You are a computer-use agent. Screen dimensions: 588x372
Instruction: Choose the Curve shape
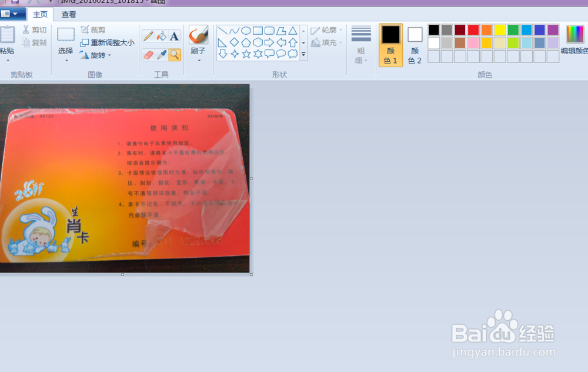tap(235, 31)
